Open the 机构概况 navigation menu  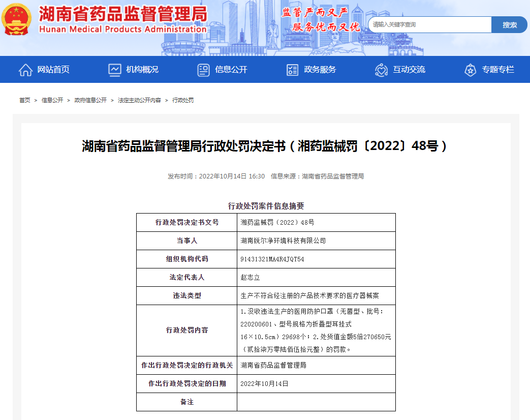click(x=142, y=70)
